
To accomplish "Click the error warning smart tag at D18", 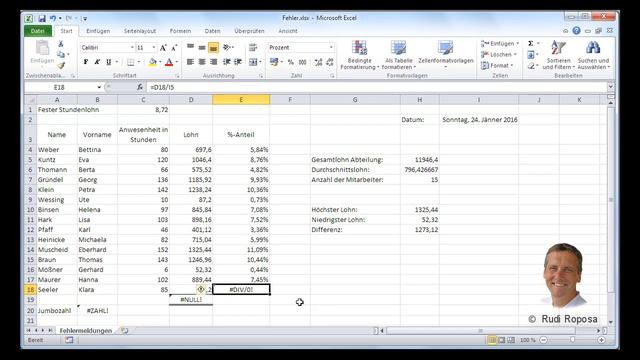I will click(x=200, y=289).
